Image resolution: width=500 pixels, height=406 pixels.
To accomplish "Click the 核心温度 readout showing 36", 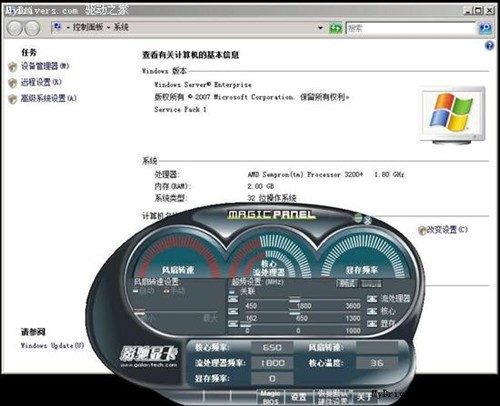I will 377,363.
